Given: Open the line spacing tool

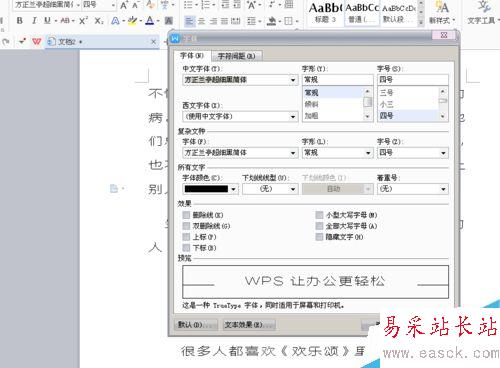Looking at the screenshot, I should 252,22.
